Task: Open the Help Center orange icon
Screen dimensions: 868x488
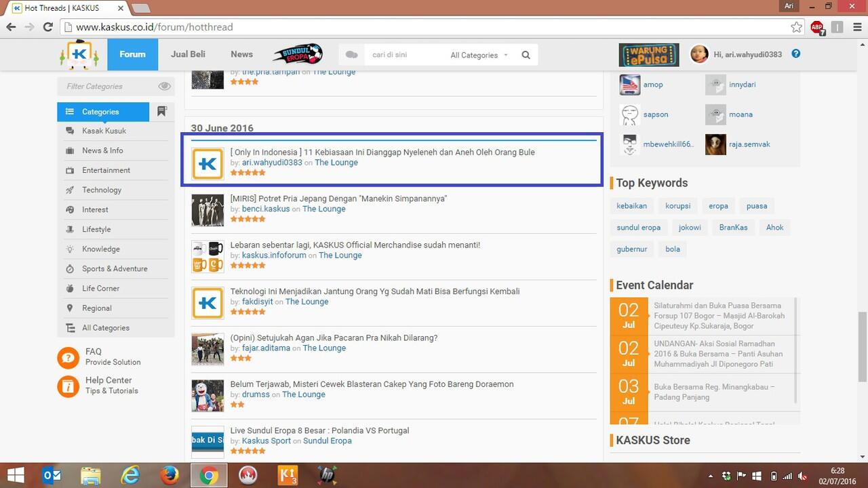Action: coord(68,386)
